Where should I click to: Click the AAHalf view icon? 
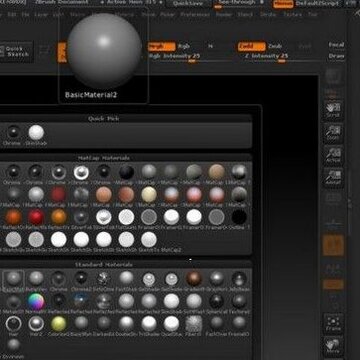point(333,177)
